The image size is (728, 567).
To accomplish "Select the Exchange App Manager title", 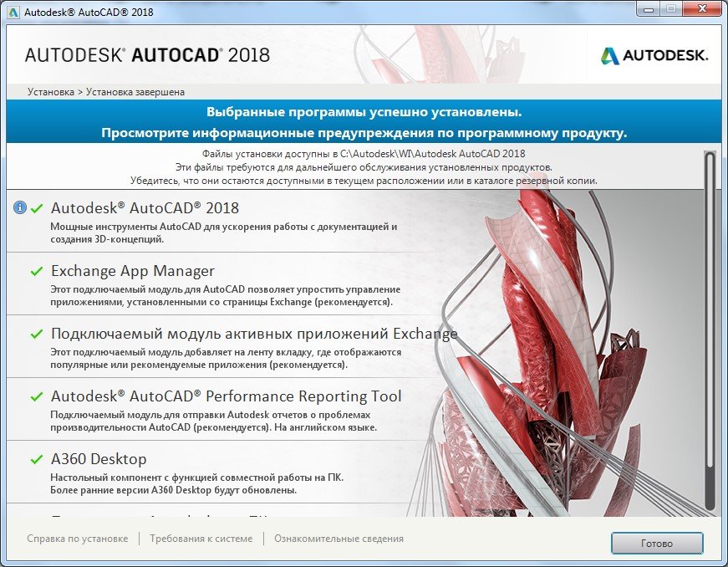I will click(133, 271).
